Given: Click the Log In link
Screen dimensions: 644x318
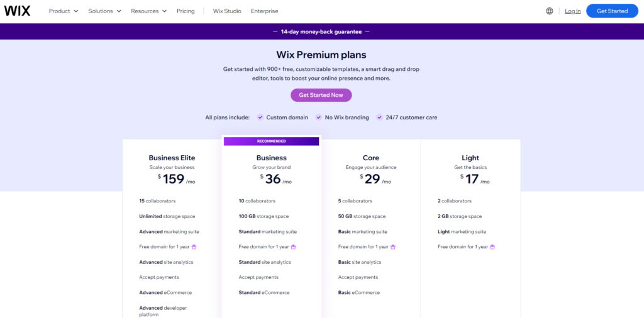Looking at the screenshot, I should [x=572, y=11].
